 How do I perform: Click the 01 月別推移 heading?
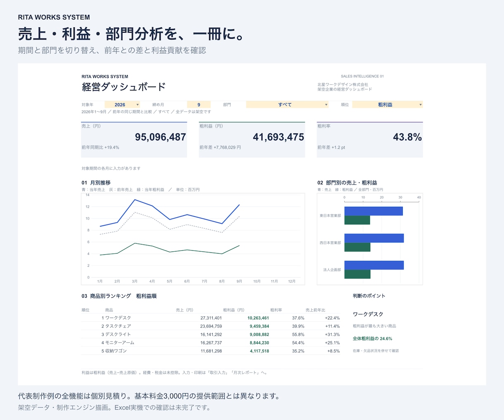coord(96,183)
